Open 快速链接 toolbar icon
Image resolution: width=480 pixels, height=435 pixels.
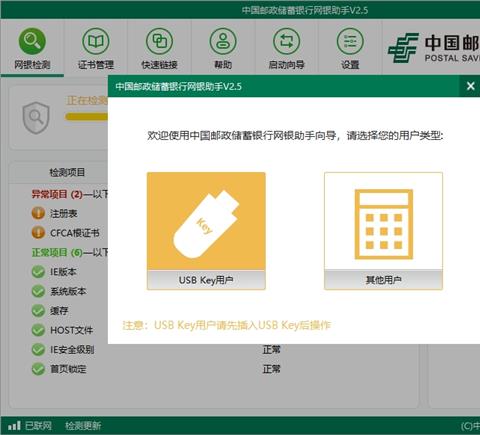[x=159, y=41]
